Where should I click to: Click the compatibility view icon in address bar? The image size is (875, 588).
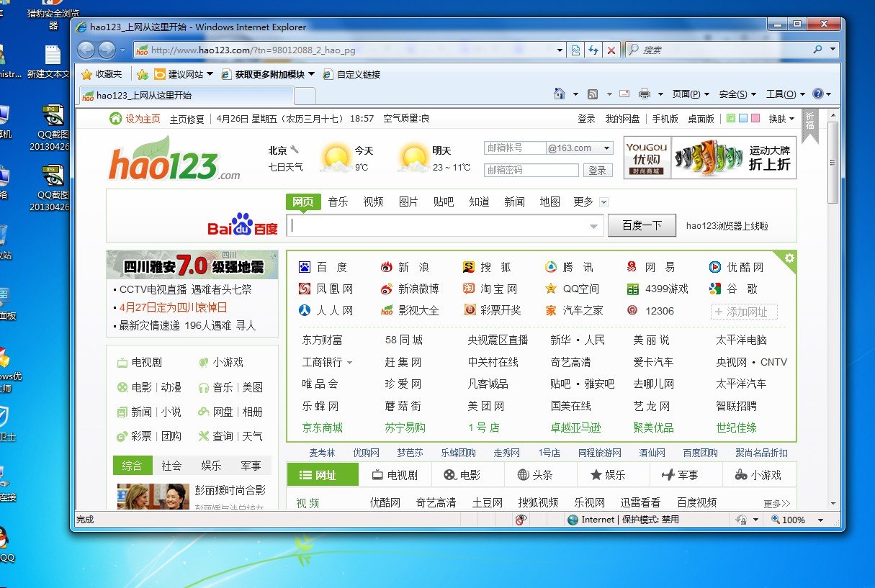pos(575,50)
